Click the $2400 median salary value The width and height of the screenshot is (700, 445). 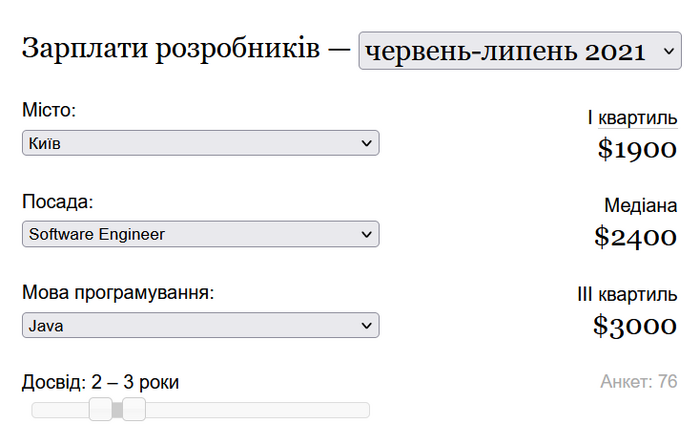pyautogui.click(x=635, y=237)
